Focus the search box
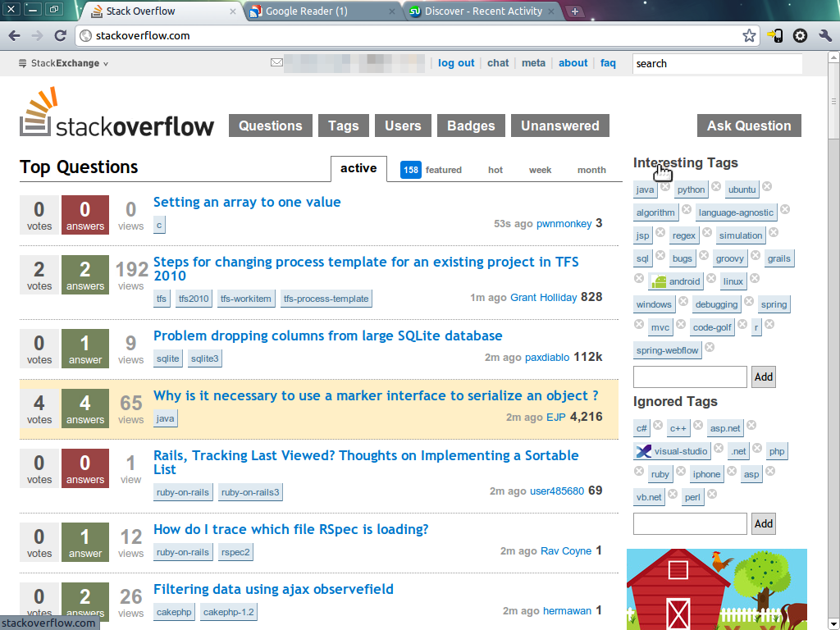The height and width of the screenshot is (630, 840). [x=717, y=64]
